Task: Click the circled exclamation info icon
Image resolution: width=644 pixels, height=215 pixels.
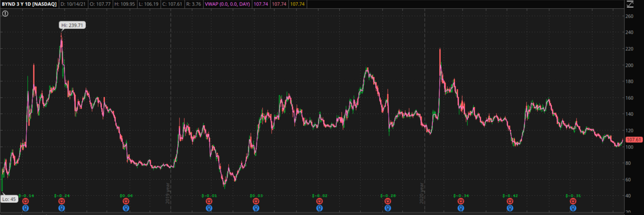Action: pyautogui.click(x=5, y=14)
